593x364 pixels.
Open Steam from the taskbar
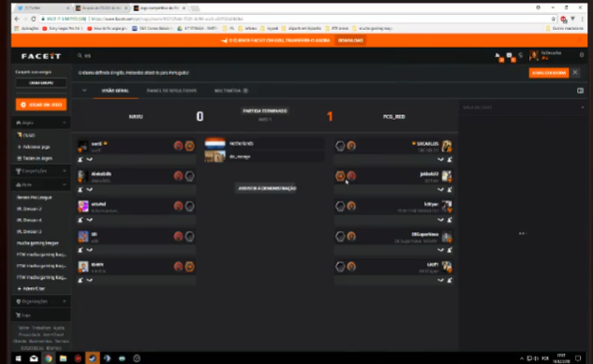tap(93, 358)
